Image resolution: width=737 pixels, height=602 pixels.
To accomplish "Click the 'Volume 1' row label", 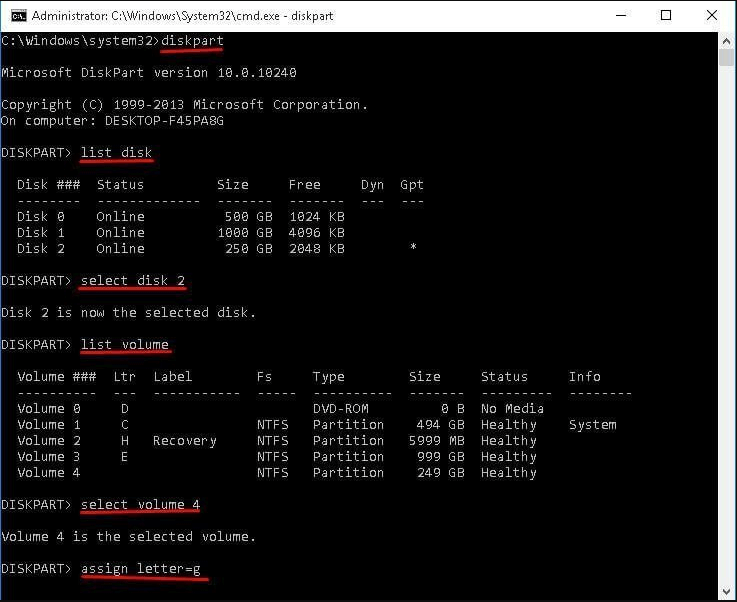I will [x=48, y=425].
